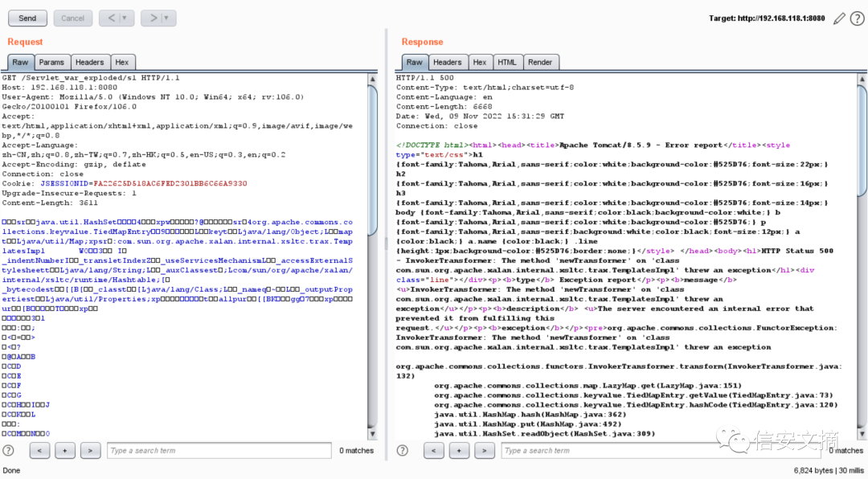This screenshot has height=479, width=868.
Task: Click the Accept-Encoding: gzip, deflate line
Action: tap(74, 164)
